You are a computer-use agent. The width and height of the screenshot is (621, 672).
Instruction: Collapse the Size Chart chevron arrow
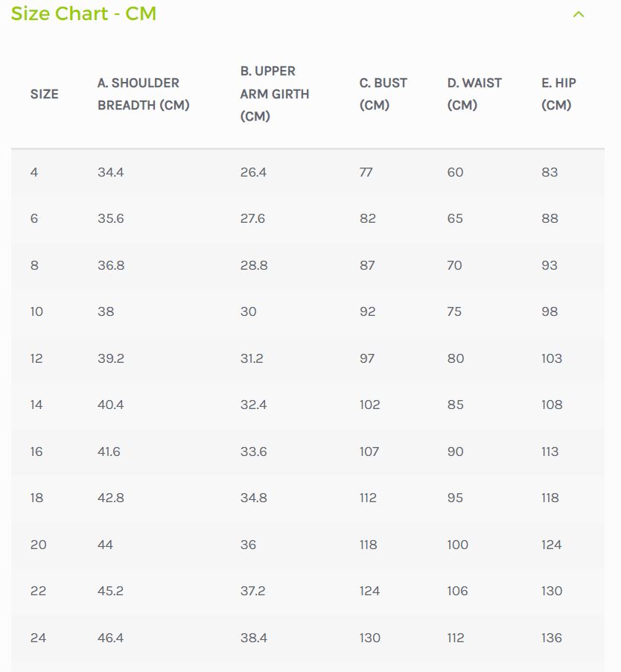579,14
